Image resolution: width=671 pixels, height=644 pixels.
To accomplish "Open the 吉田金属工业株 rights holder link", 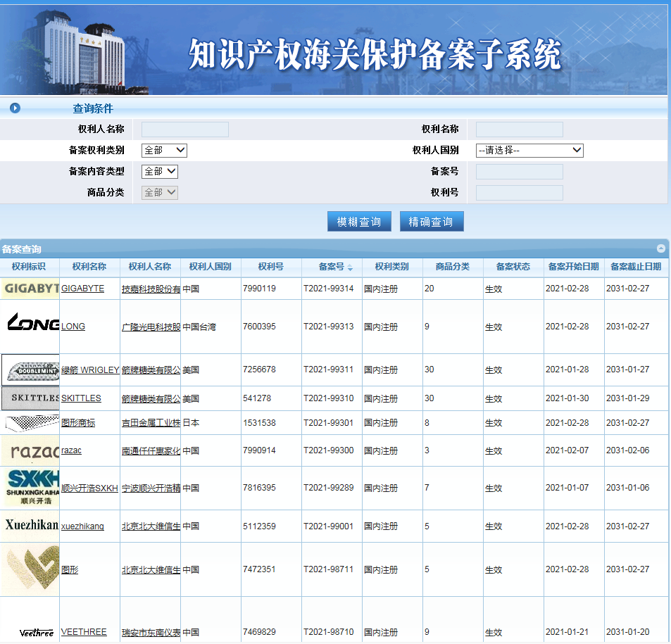I will click(x=151, y=423).
